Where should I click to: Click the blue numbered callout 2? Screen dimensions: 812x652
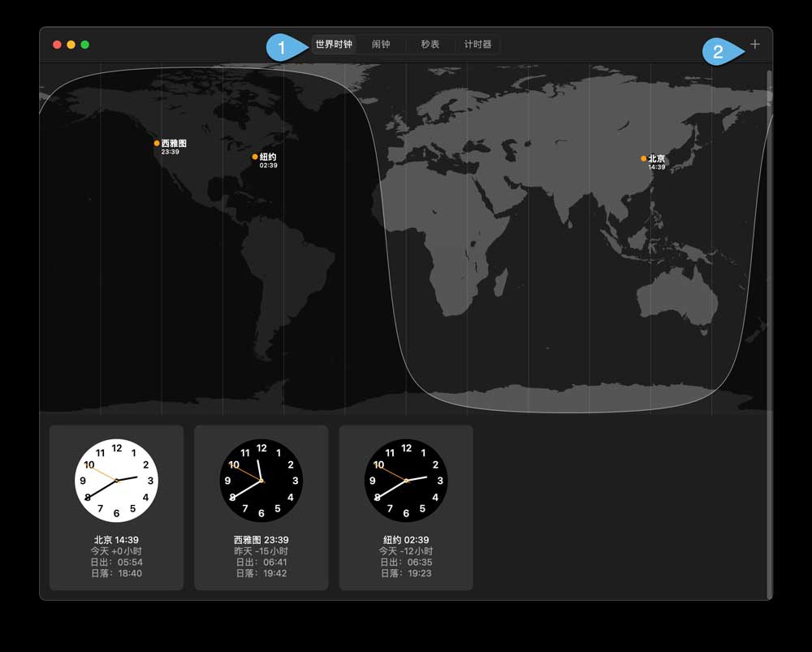718,52
